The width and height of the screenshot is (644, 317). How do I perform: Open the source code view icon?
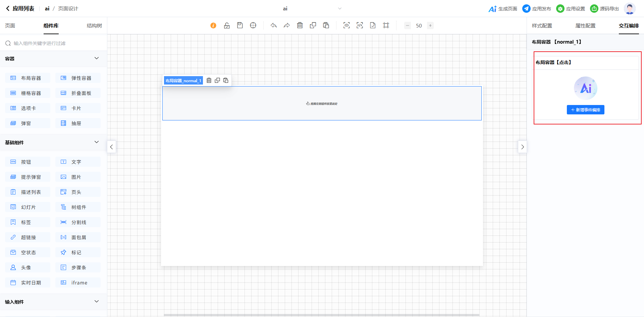(360, 25)
